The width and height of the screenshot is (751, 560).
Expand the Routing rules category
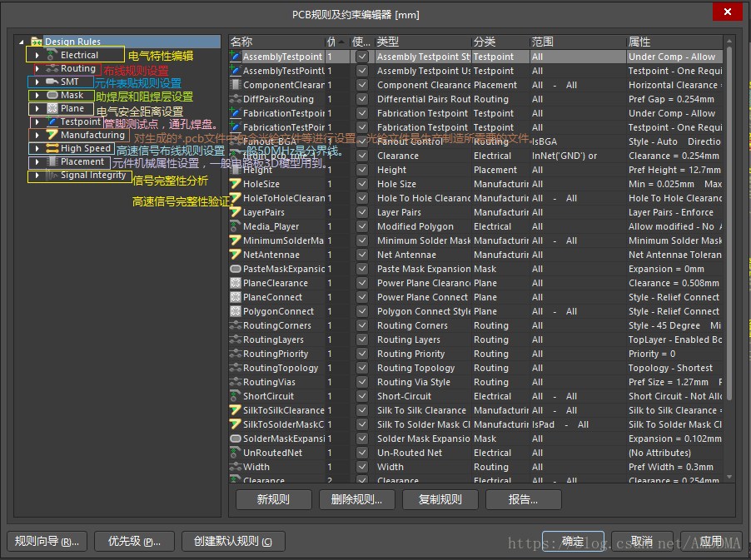coord(37,68)
